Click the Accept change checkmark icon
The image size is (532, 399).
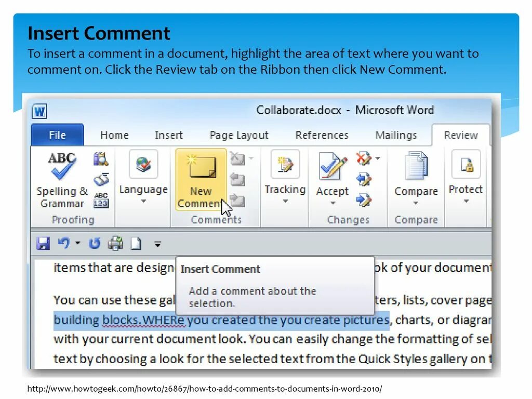[x=333, y=166]
